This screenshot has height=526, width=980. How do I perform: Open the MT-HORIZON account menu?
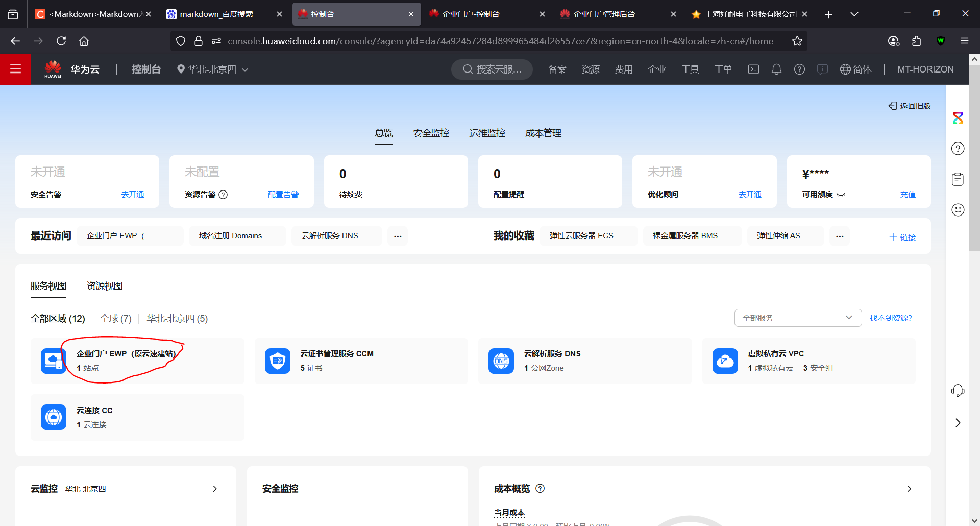[x=925, y=69]
